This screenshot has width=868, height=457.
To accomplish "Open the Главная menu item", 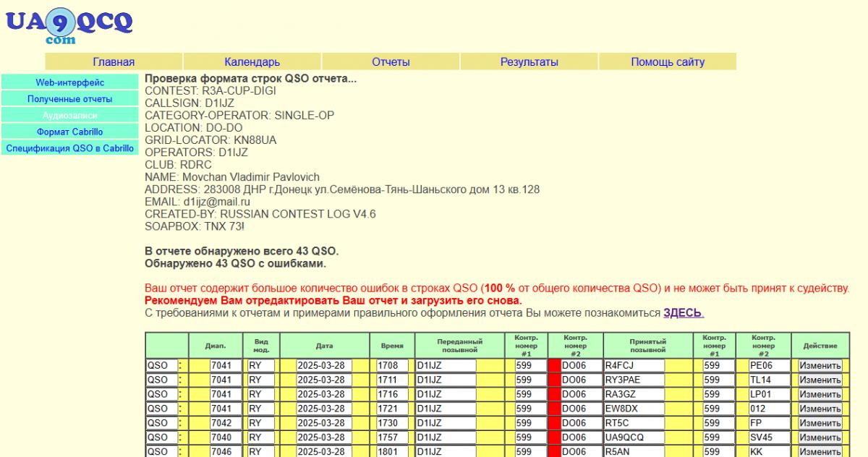I will 114,62.
